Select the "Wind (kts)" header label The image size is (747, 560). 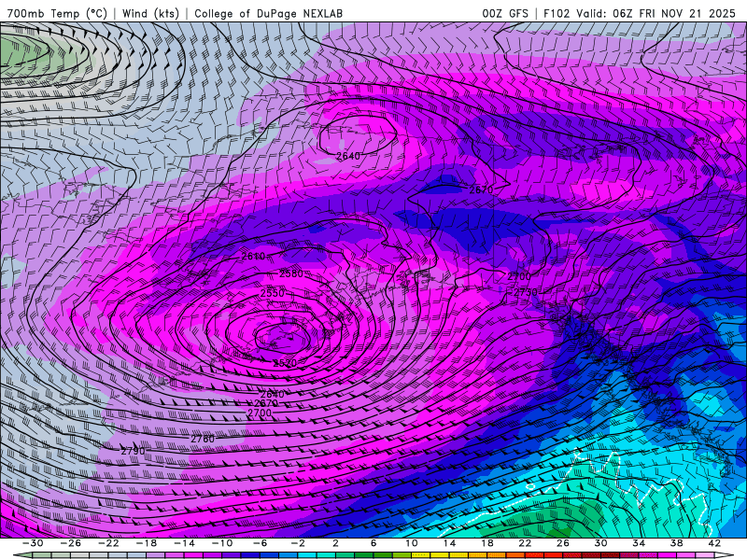coord(150,13)
